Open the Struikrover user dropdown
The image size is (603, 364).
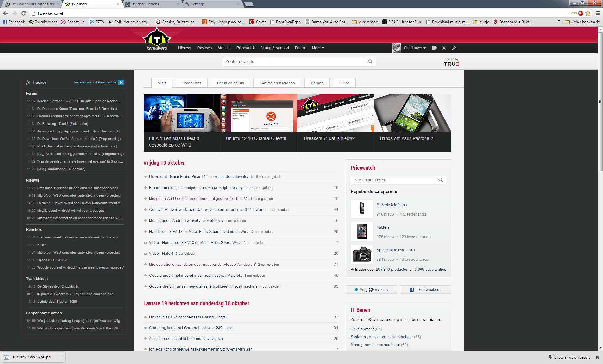point(414,48)
